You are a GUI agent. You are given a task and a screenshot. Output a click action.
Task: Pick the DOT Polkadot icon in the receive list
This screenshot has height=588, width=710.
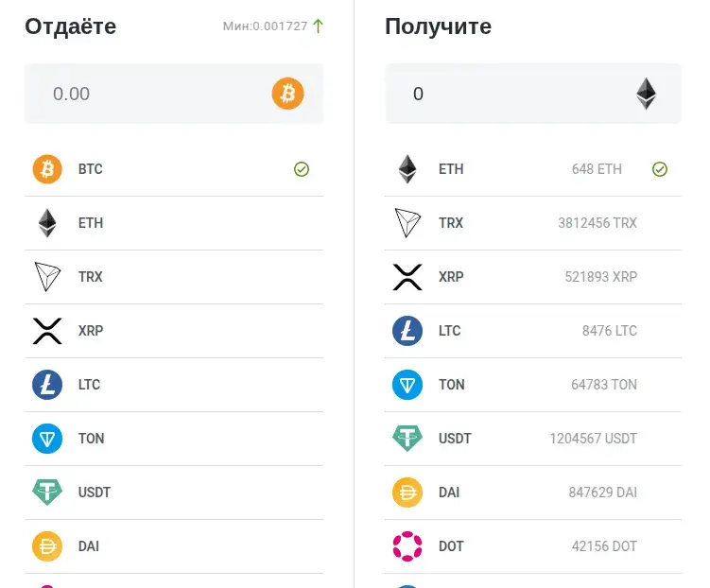(407, 546)
